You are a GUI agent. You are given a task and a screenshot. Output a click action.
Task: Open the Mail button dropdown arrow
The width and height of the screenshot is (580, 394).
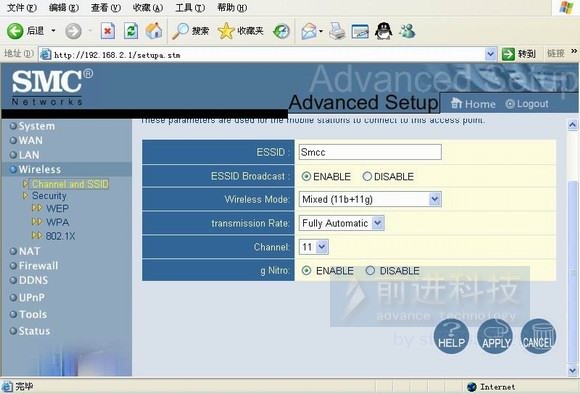[320, 31]
